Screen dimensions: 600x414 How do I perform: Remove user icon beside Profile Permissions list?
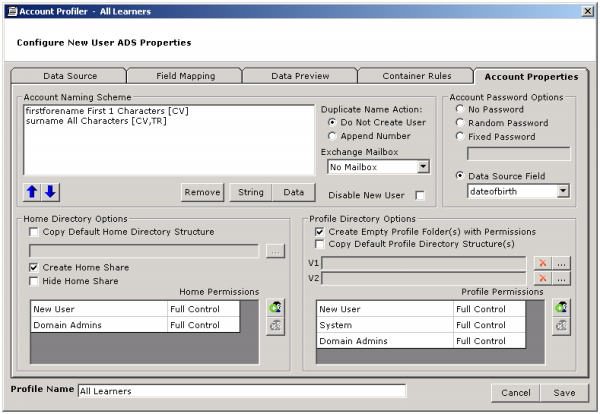(x=561, y=326)
